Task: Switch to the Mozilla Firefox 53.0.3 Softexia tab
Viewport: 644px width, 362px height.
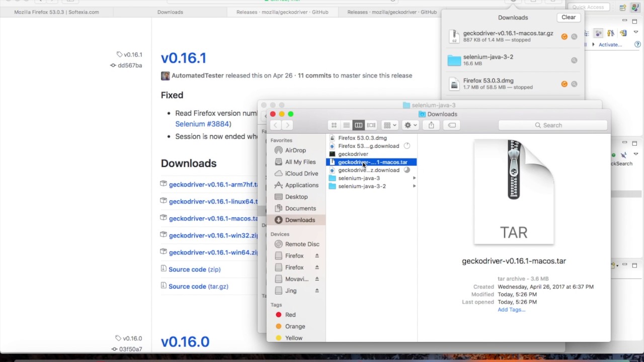Action: pos(56,12)
